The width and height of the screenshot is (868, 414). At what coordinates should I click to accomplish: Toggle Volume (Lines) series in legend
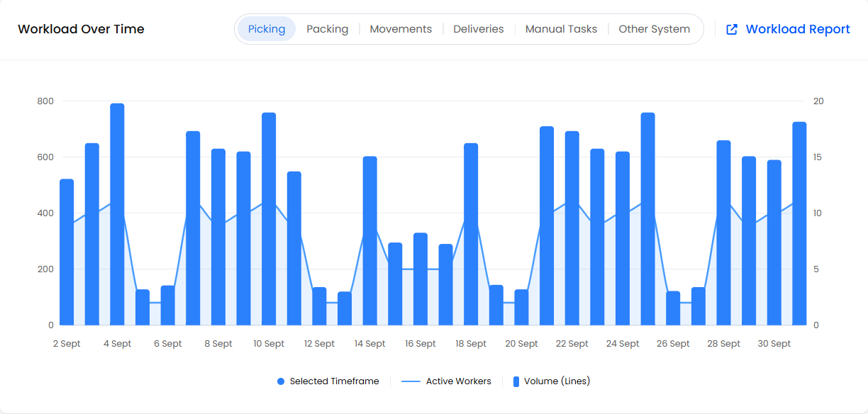click(x=552, y=381)
